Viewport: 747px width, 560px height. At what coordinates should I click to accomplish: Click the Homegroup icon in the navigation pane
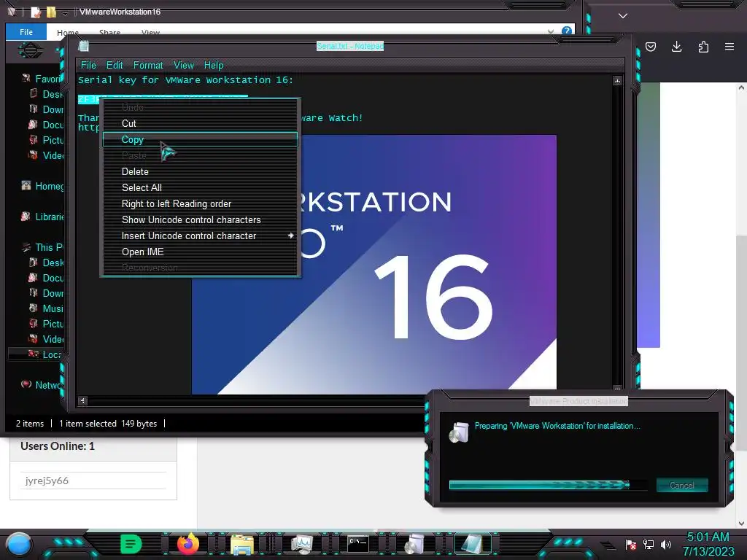(x=26, y=186)
